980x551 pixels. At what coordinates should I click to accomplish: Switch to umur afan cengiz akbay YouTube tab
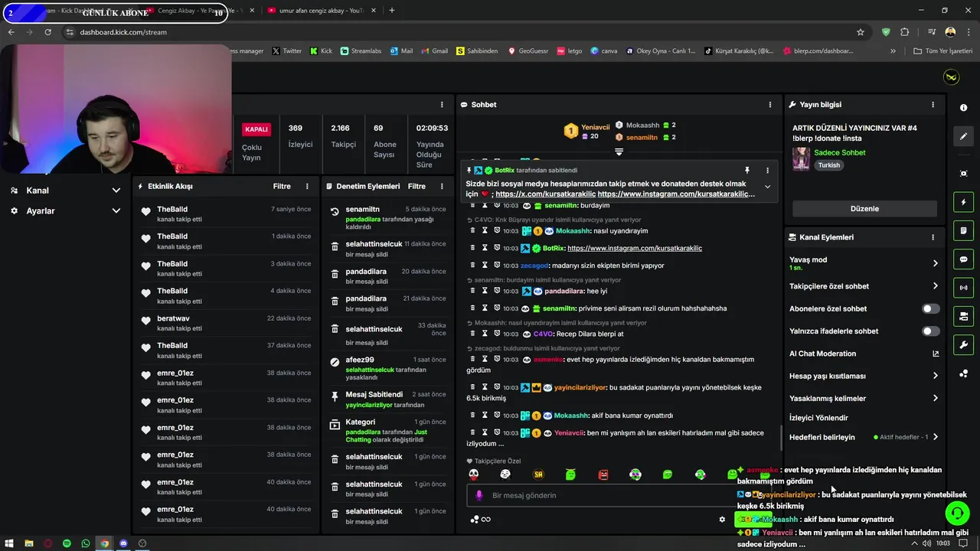pos(321,11)
